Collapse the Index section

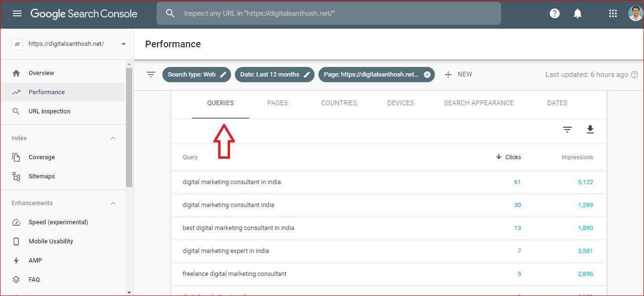pos(113,138)
